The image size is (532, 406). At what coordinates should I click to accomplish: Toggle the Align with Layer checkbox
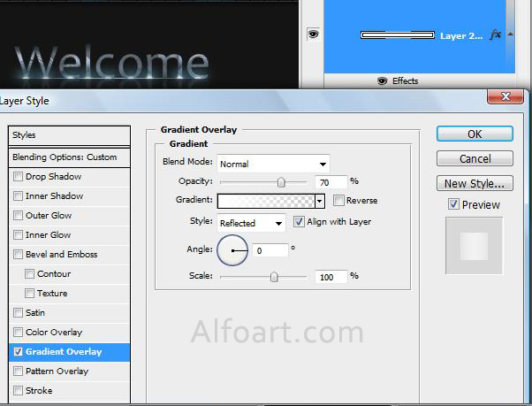pyautogui.click(x=299, y=222)
